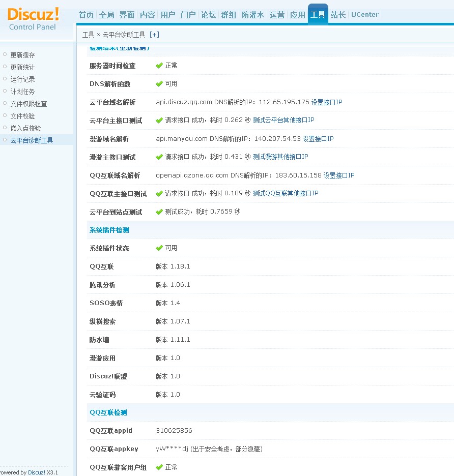Click 测试云平台其他接口IP link

point(283,120)
